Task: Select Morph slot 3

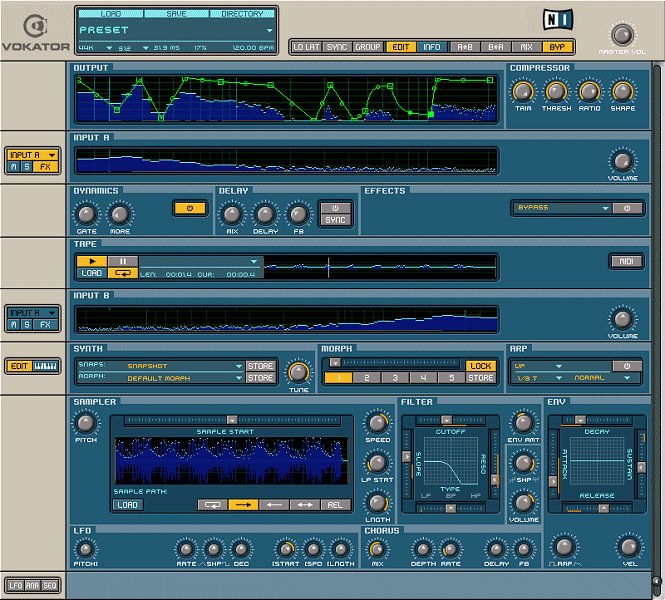Action: click(395, 378)
